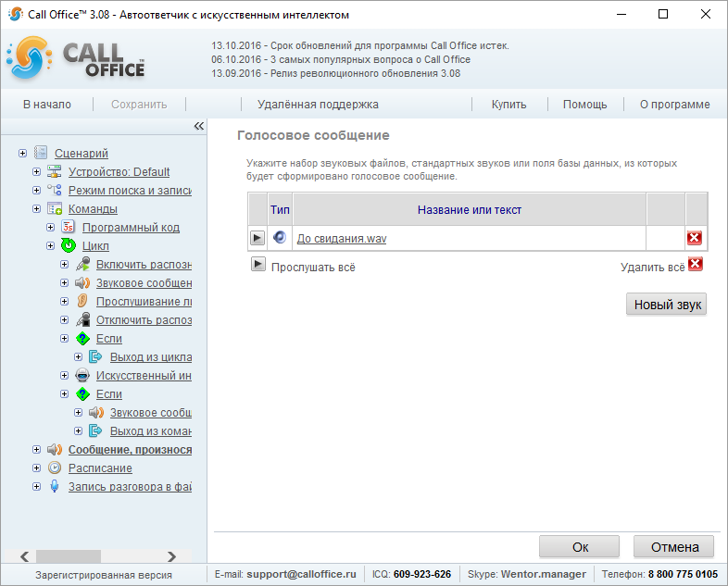Click the Тип column header
The width and height of the screenshot is (728, 586).
pyautogui.click(x=280, y=210)
